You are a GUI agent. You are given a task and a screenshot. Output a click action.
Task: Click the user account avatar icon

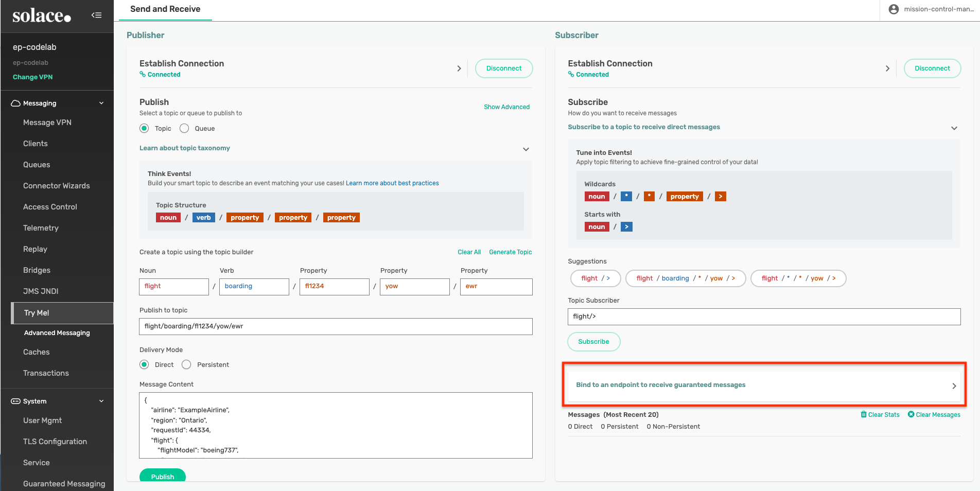coord(894,9)
